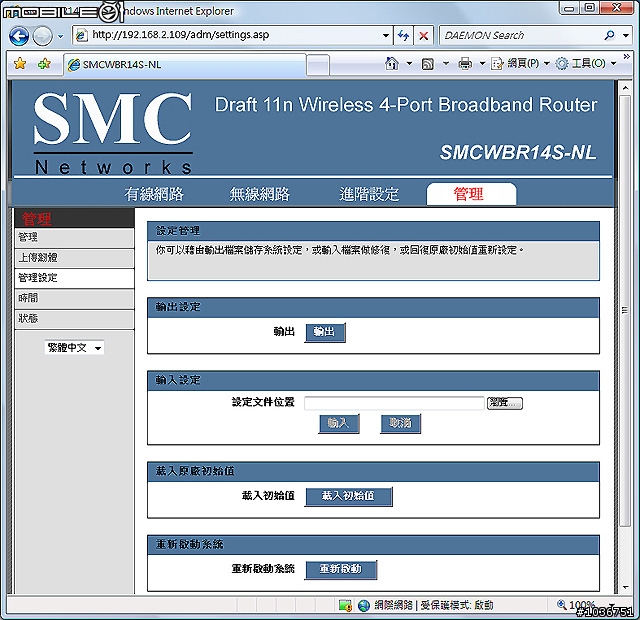This screenshot has height=620, width=640.
Task: Click the 重新啟動 reboot button
Action: click(x=341, y=569)
